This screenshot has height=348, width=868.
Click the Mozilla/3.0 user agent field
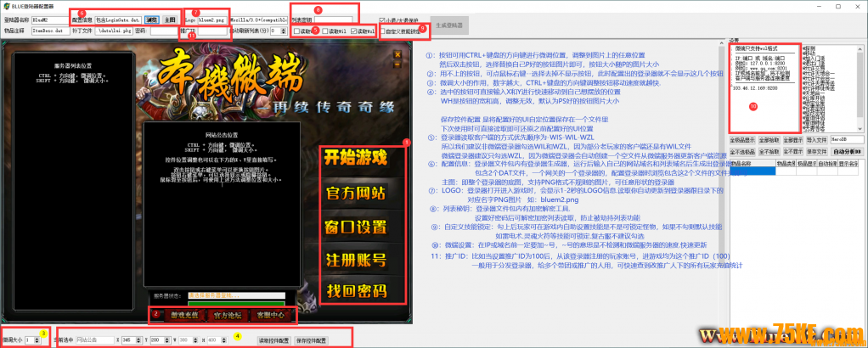tap(258, 20)
